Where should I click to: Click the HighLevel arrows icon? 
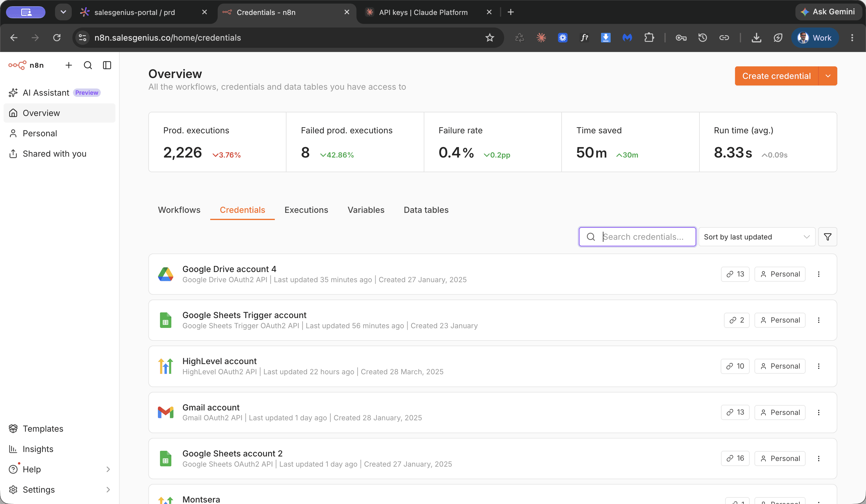[x=166, y=366]
